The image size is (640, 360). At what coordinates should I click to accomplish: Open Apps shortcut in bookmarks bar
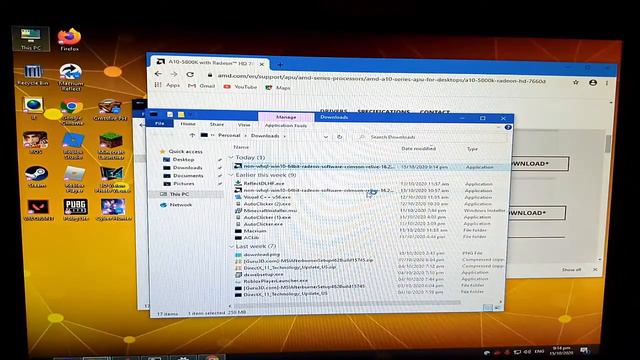[x=167, y=85]
